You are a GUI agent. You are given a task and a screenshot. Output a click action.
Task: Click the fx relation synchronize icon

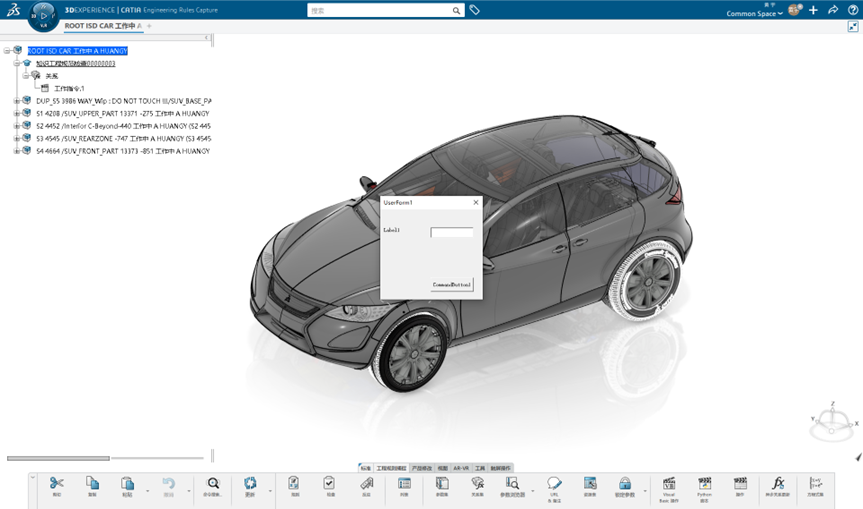pos(778,483)
